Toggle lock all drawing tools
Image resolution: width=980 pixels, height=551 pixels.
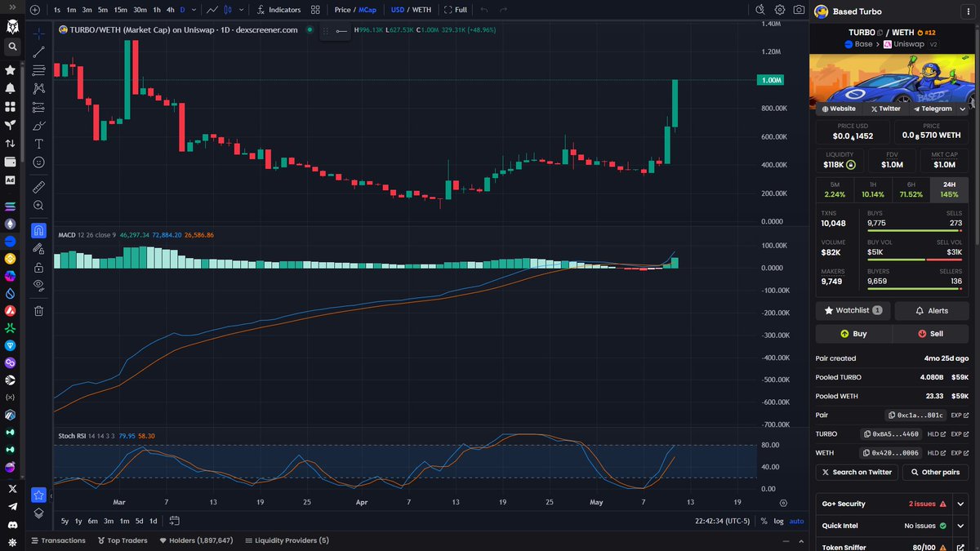point(38,267)
